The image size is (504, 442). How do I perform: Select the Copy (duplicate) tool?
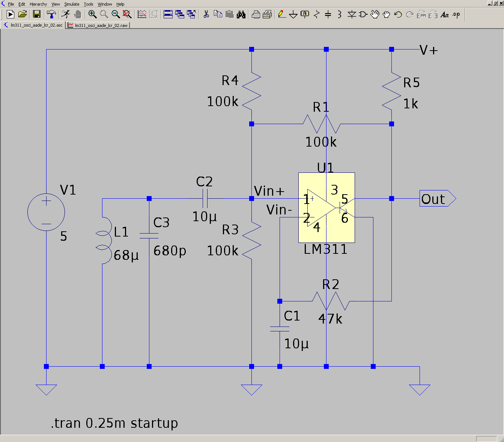pos(218,14)
